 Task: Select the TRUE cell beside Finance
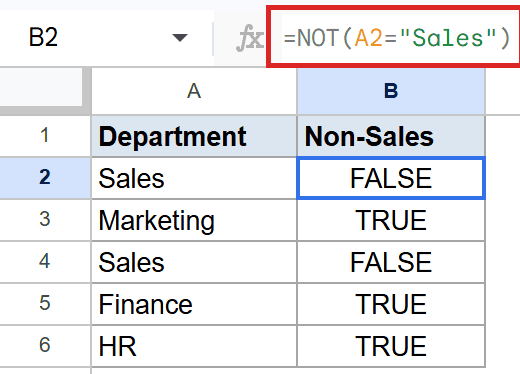click(x=391, y=304)
